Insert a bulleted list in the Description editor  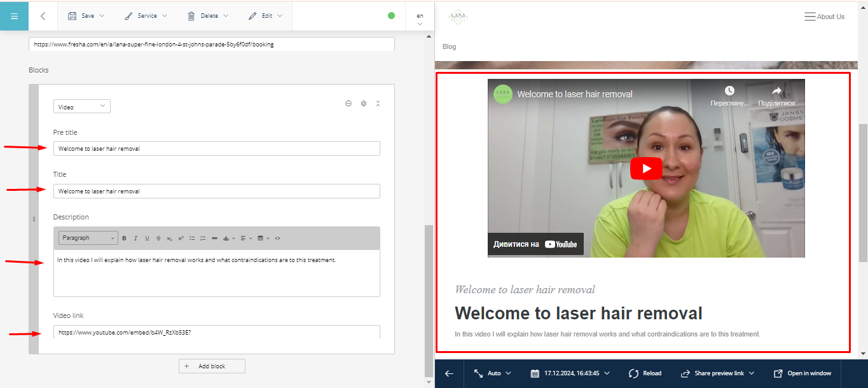(x=192, y=239)
